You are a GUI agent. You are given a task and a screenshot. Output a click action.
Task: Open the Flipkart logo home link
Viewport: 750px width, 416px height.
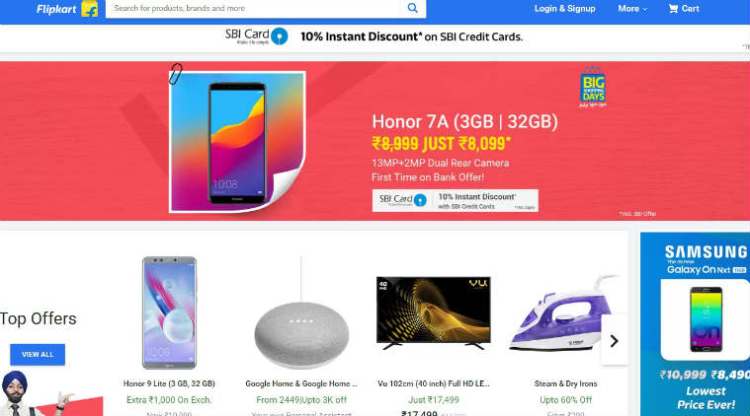[x=67, y=9]
